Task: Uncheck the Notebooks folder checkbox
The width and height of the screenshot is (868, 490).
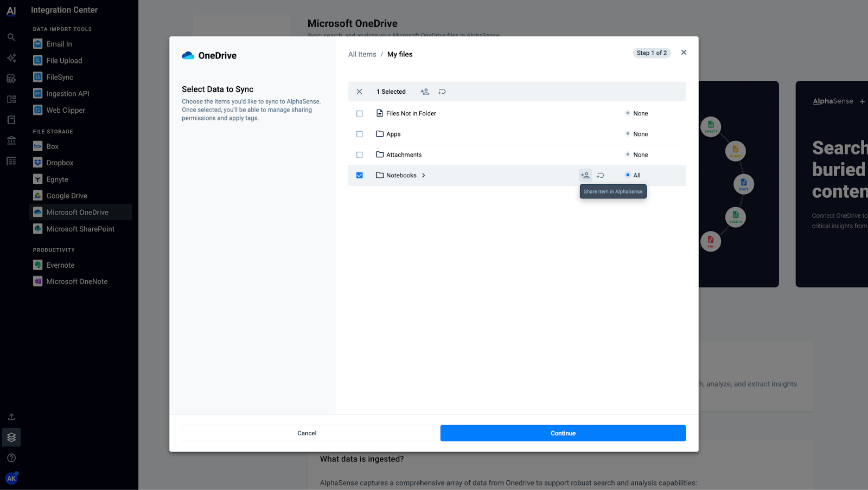Action: tap(359, 175)
